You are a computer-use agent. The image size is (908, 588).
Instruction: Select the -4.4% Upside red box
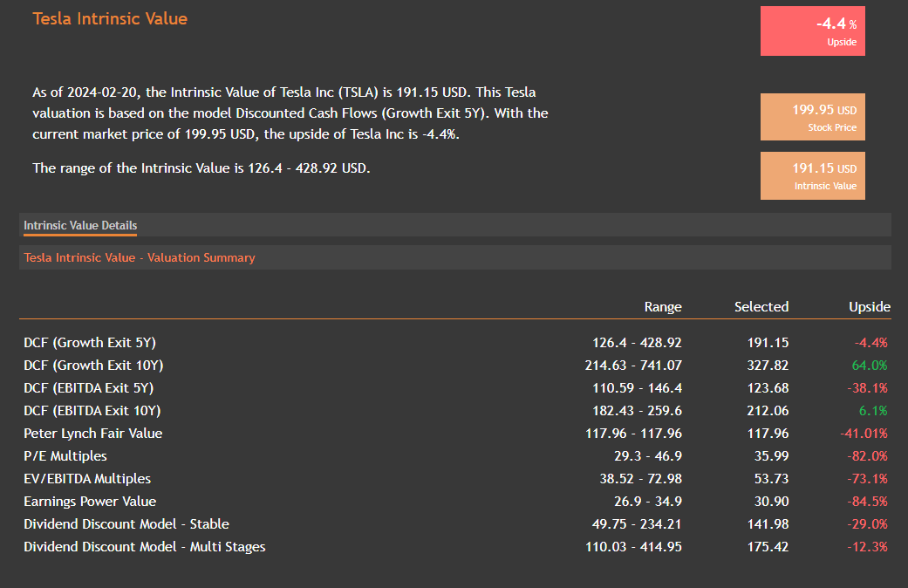coord(812,31)
